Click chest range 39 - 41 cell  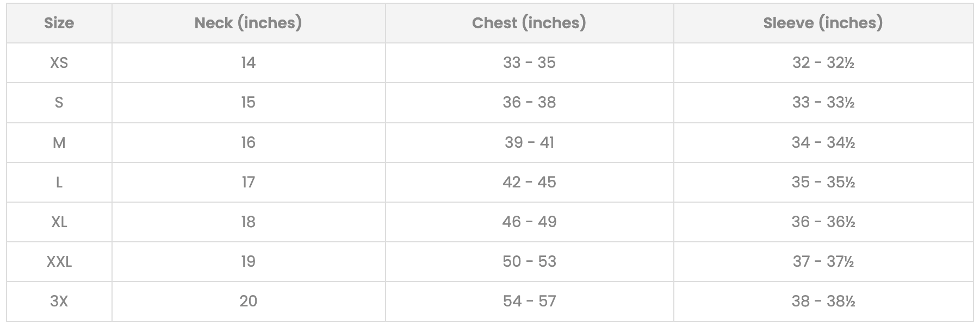[x=529, y=142]
